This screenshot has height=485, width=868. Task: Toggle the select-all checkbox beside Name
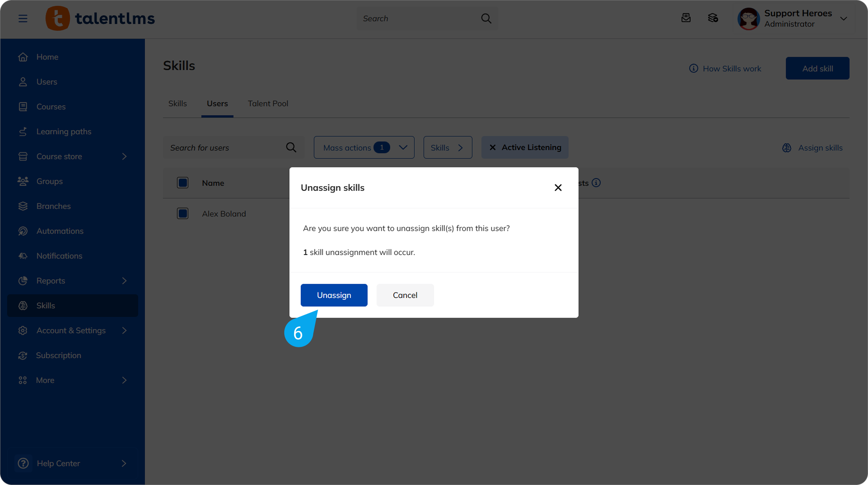click(x=183, y=183)
